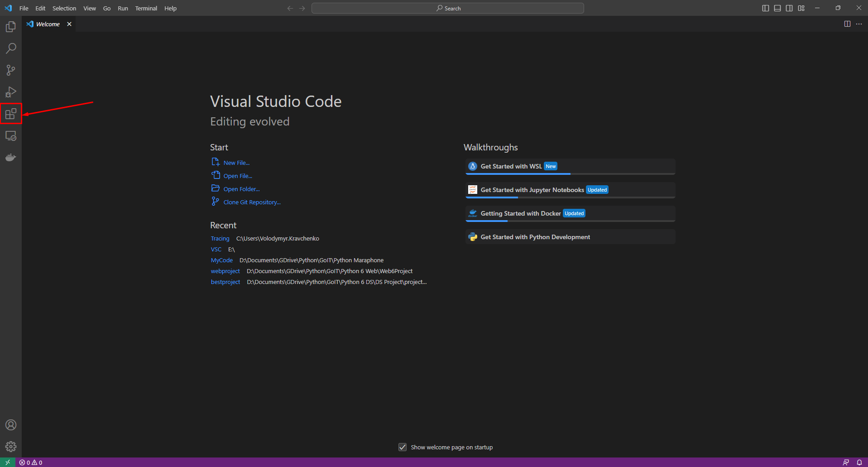Click the VS Code logo in title bar
The image size is (868, 467).
[8, 8]
